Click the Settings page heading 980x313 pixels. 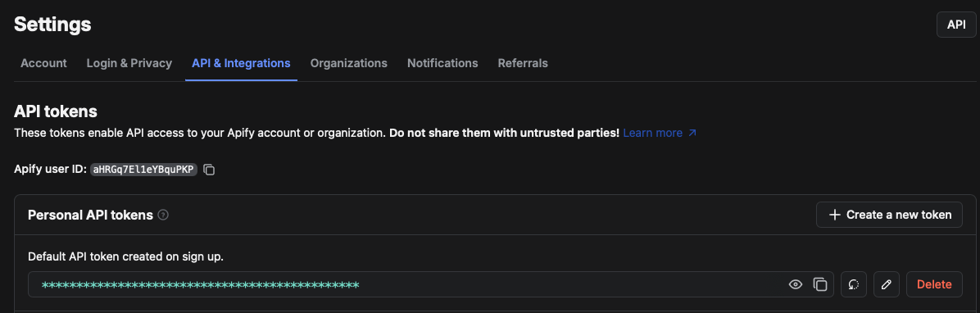click(52, 25)
